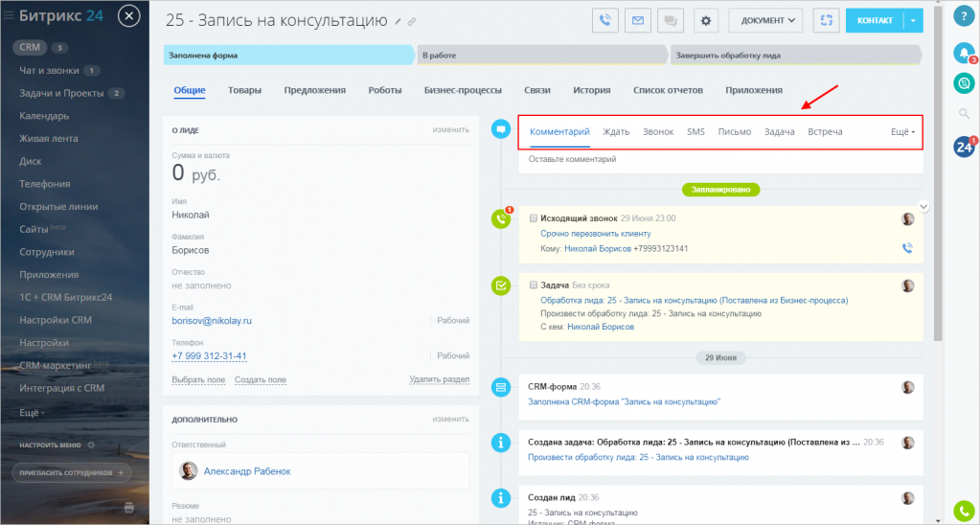The width and height of the screenshot is (980, 525).
Task: Click Пригласить сотрудников button
Action: click(72, 472)
